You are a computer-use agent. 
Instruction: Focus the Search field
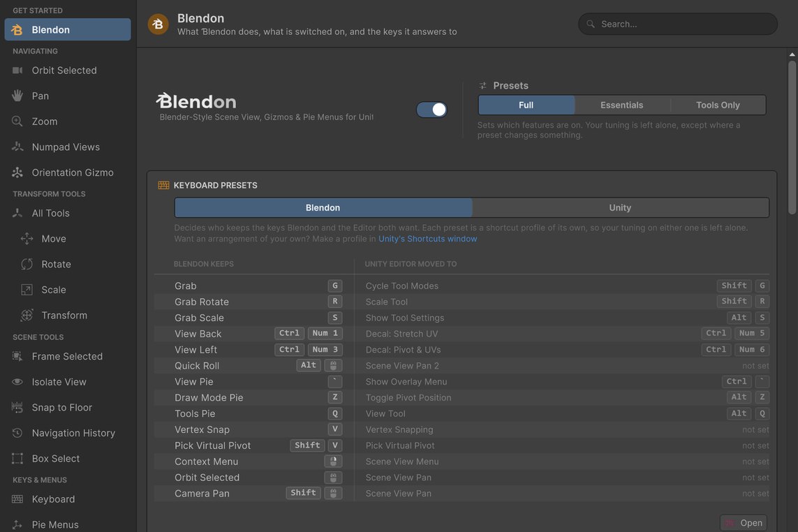tap(677, 24)
